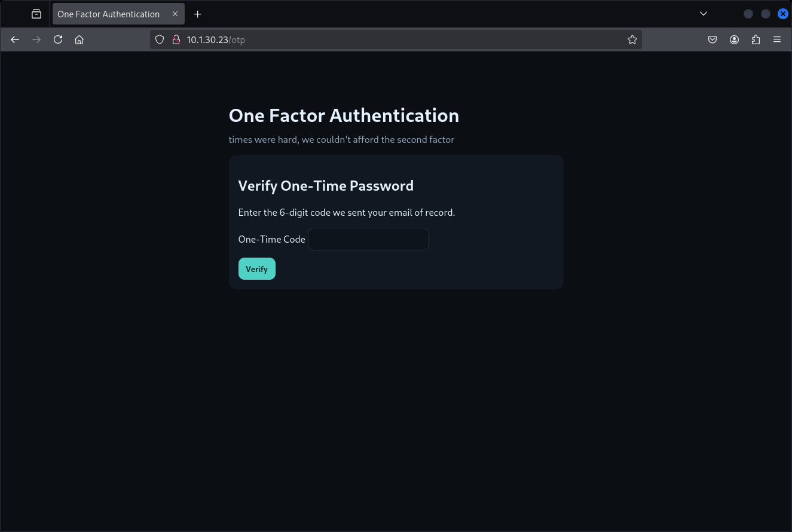Select the One Factor Authentication tab

(x=109, y=14)
